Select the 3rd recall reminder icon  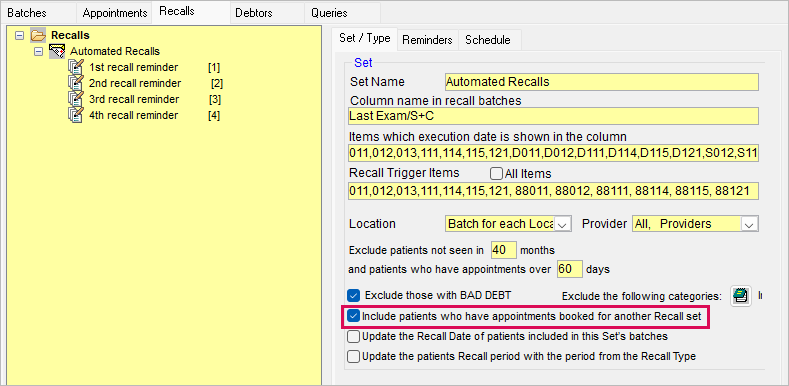(75, 99)
